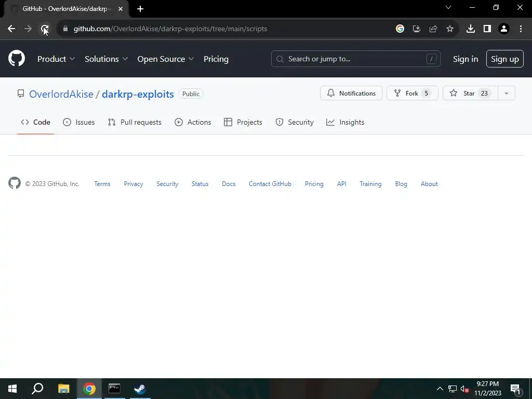Screen dimensions: 532x399
Task: Switch to the Actions tab
Action: (x=193, y=122)
